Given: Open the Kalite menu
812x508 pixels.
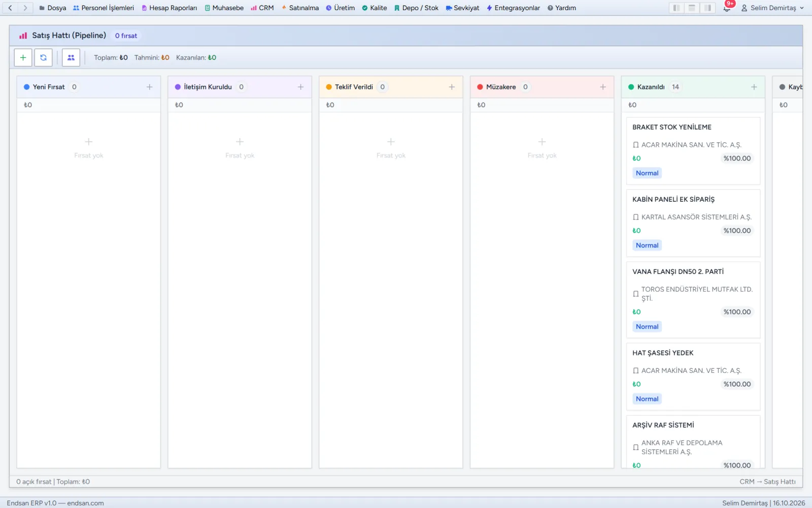Looking at the screenshot, I should coord(375,8).
